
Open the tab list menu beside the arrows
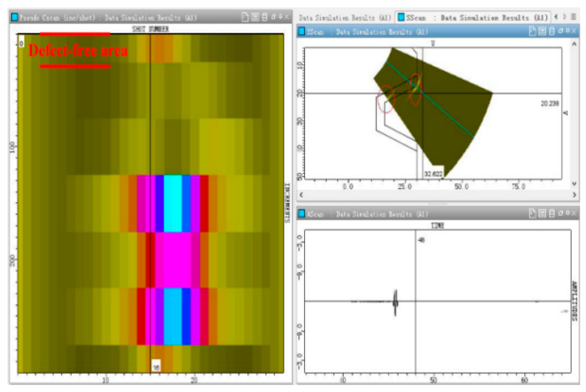click(x=574, y=17)
